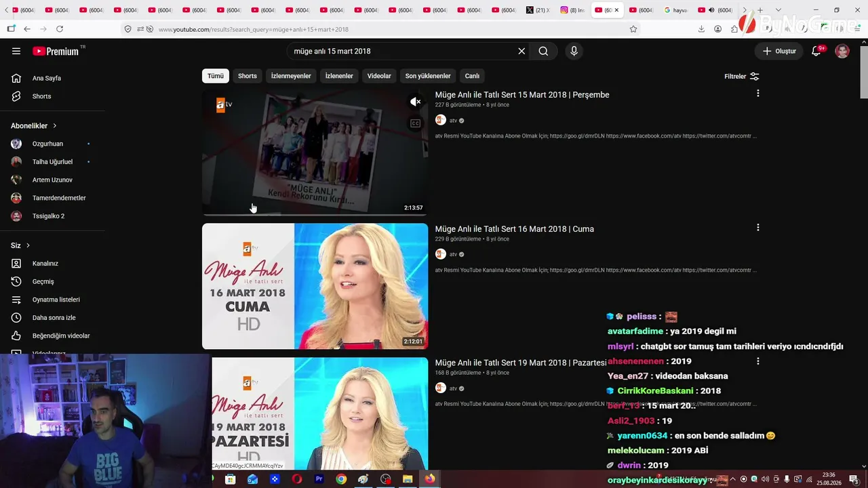Filter results by İzlenmeyenler
Image resolution: width=868 pixels, height=488 pixels.
point(291,76)
